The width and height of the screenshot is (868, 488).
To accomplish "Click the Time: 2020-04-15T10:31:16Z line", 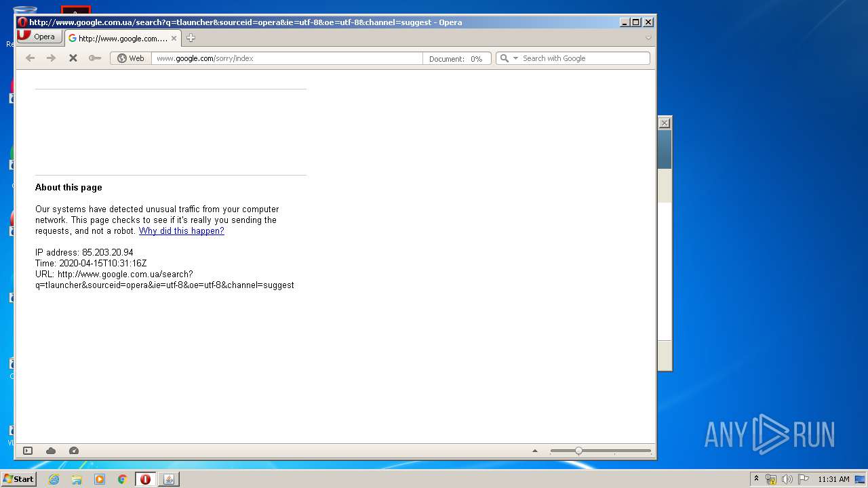I will point(91,264).
